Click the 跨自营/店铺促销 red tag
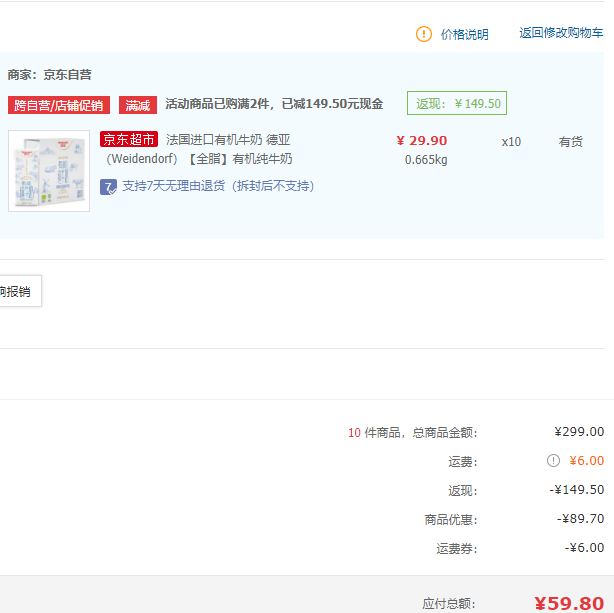Image resolution: width=614 pixels, height=613 pixels. click(x=59, y=105)
